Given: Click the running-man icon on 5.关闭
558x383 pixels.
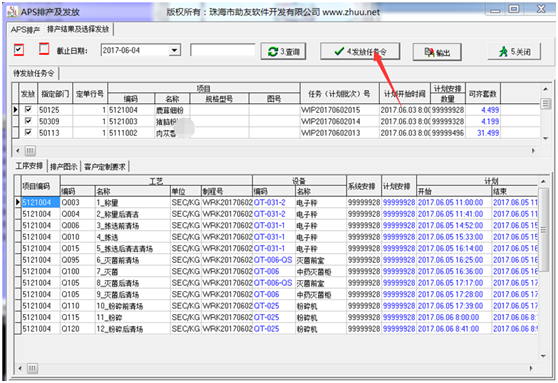Looking at the screenshot, I should 503,52.
